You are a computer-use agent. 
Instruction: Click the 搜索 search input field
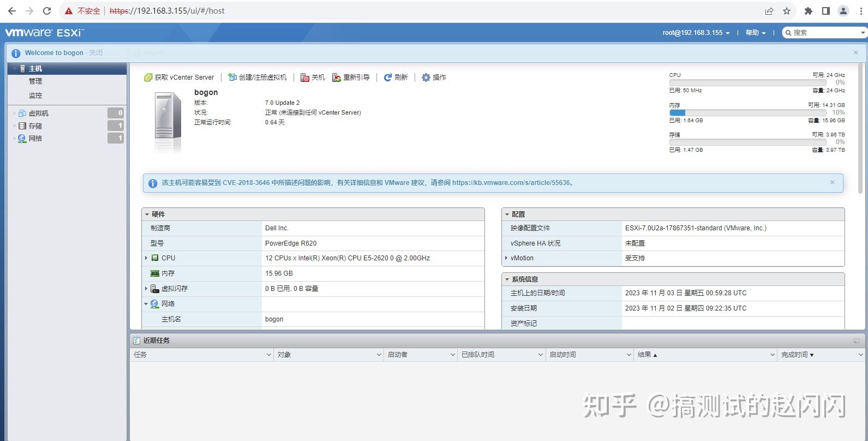(x=824, y=33)
